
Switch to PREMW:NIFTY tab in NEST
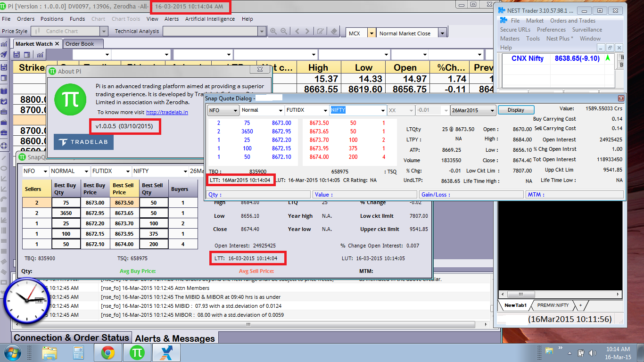[x=553, y=305]
